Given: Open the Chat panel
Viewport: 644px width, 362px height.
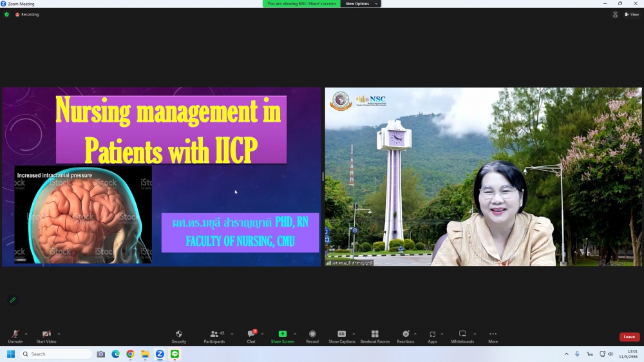Looking at the screenshot, I should coord(251,334).
